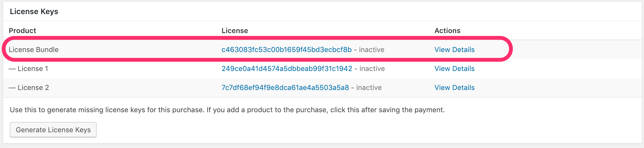The image size is (644, 148).
Task: Open the License 2 key starting 7c7df68e
Action: pyautogui.click(x=285, y=88)
